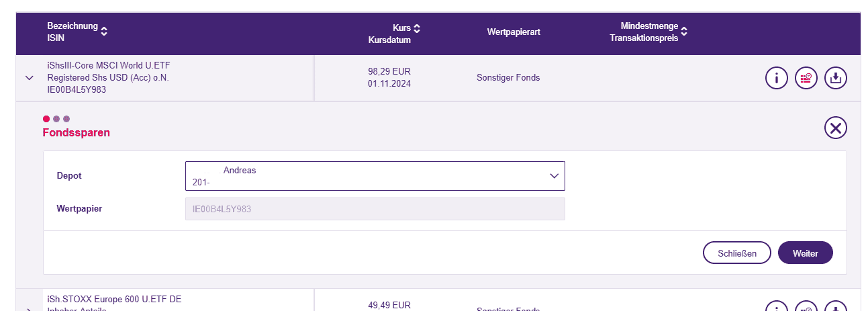
Task: Click the Wertpapier field with IE00B4L5Y983
Action: pyautogui.click(x=375, y=209)
